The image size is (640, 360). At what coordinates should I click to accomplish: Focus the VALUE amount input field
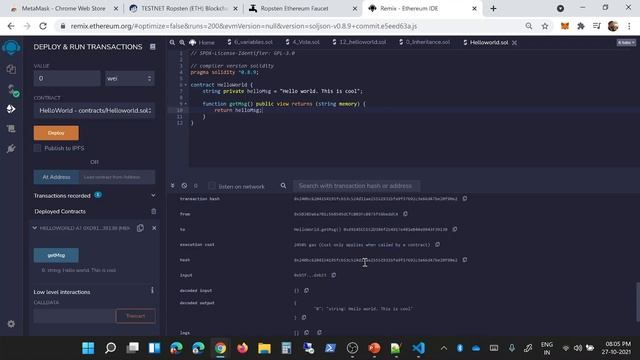[x=67, y=78]
